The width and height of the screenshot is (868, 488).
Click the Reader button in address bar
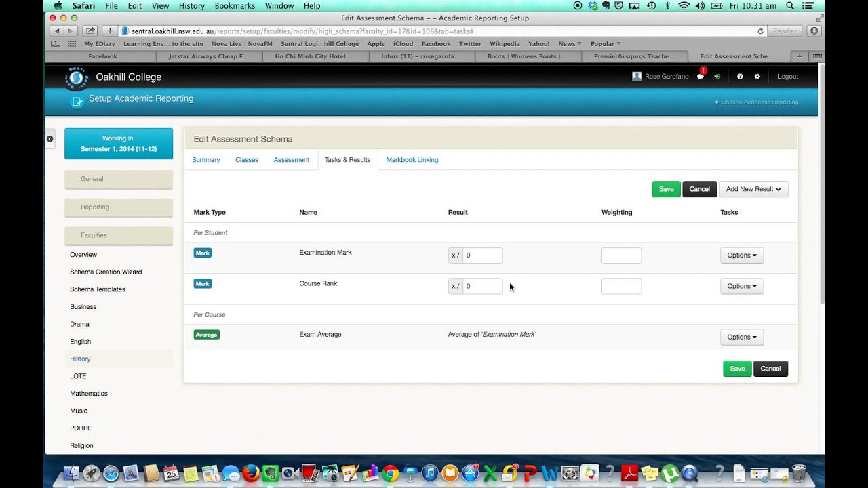[x=785, y=31]
